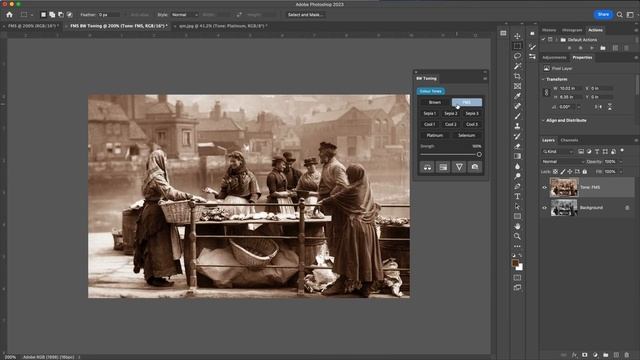Select the Eyedropper tool
Screen dimensions: 640x360
coord(517,96)
